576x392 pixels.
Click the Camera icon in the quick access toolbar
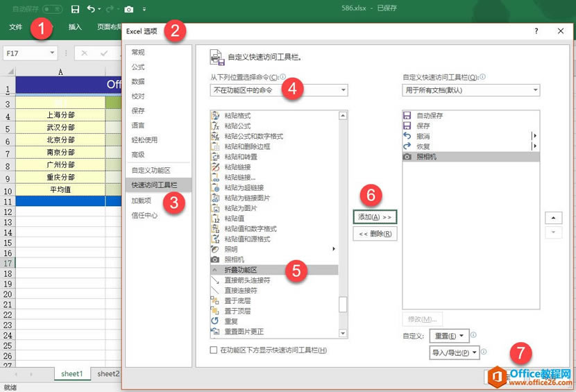pyautogui.click(x=129, y=9)
